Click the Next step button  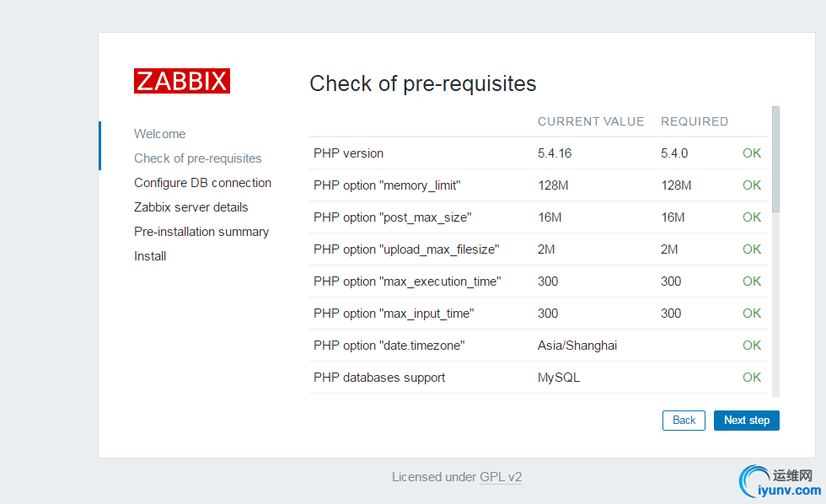(x=746, y=420)
